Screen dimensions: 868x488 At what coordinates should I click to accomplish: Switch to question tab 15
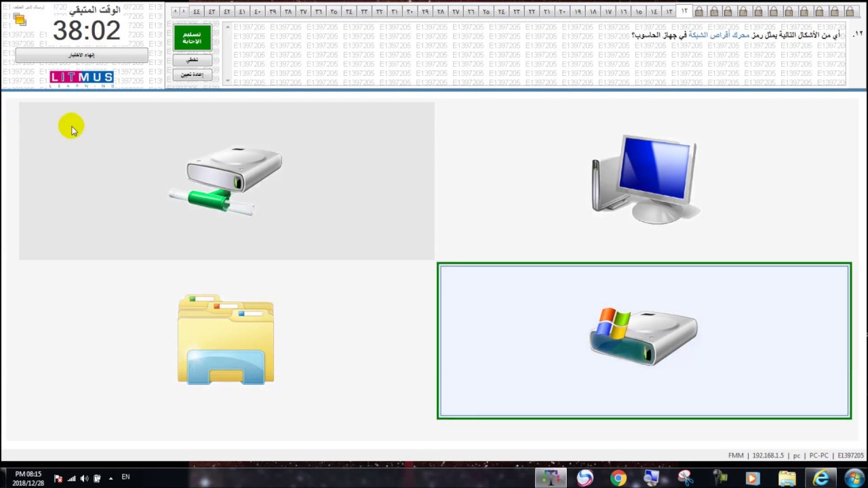click(639, 12)
